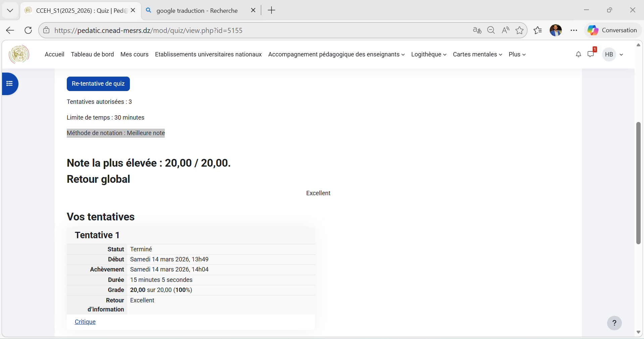Click the 'Samedi 14 mars 2026, 13h49' value

click(x=169, y=259)
